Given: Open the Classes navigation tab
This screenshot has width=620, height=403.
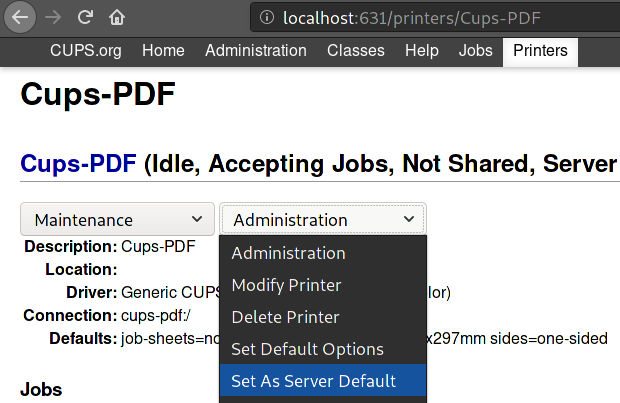Looking at the screenshot, I should (356, 51).
